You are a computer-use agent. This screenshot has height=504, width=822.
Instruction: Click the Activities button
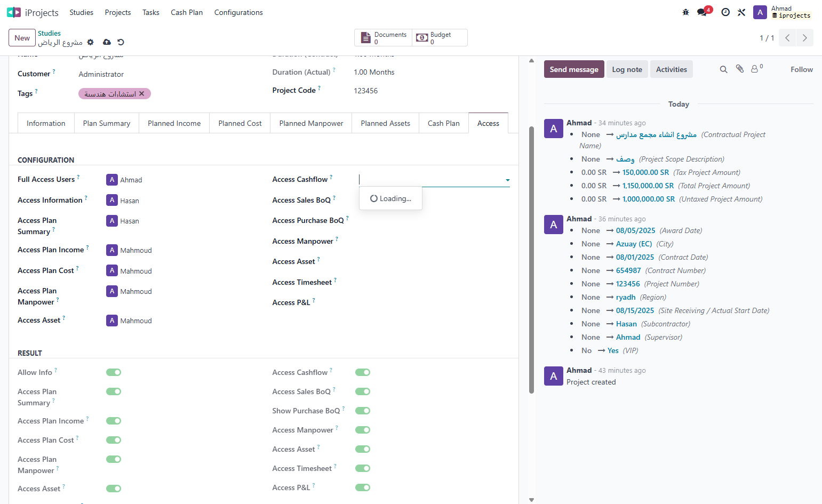click(x=672, y=69)
